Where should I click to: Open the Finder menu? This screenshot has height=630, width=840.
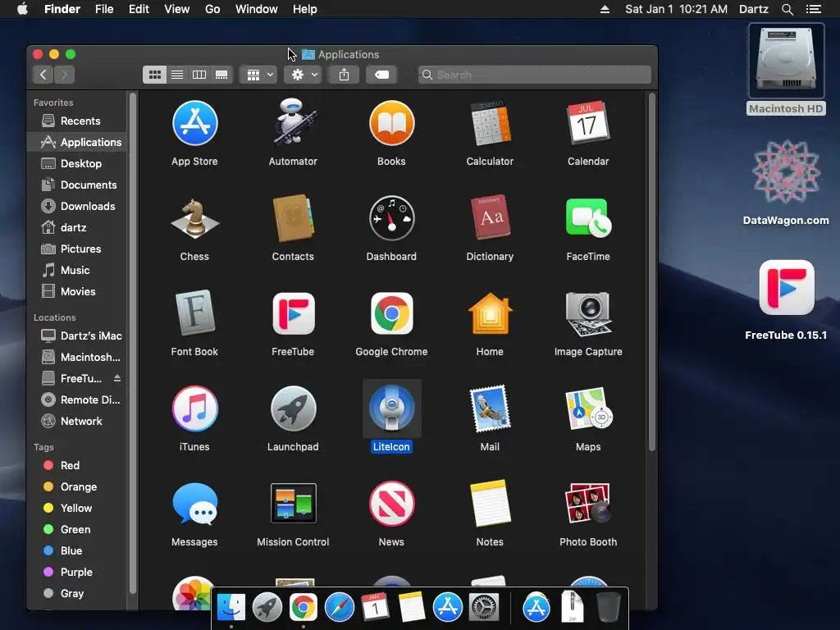point(62,9)
